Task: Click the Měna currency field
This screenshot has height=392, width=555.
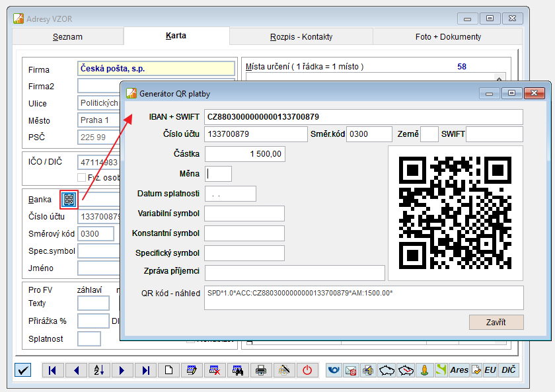Action: pos(219,174)
